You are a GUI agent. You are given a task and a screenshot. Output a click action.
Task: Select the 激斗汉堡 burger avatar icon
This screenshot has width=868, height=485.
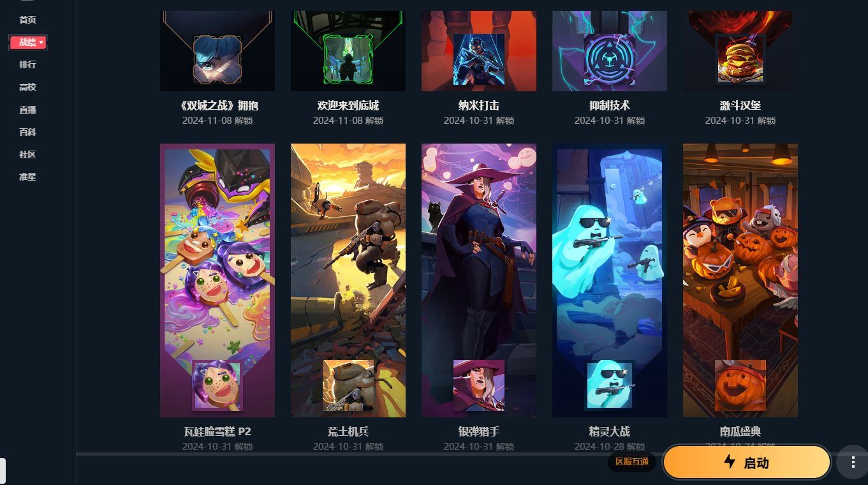click(x=740, y=59)
